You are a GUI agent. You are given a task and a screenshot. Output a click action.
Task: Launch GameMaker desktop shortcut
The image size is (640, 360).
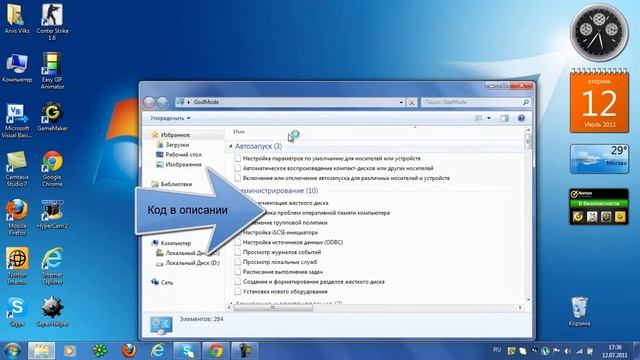tap(52, 117)
